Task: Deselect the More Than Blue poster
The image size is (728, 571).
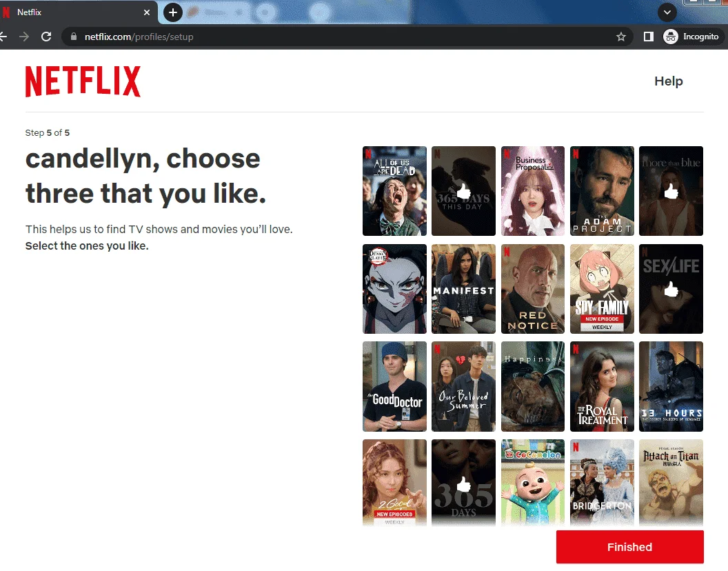Action: [671, 191]
